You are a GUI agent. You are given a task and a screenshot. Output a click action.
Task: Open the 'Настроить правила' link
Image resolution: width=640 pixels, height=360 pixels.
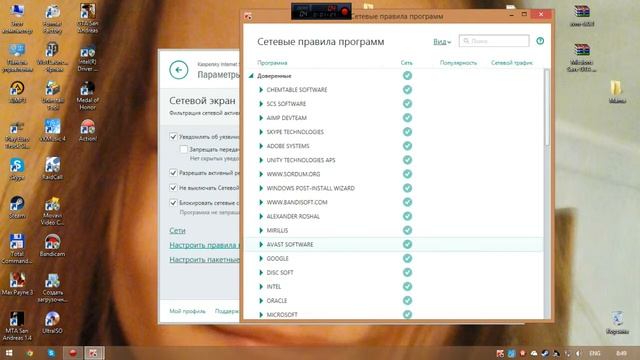(x=204, y=245)
